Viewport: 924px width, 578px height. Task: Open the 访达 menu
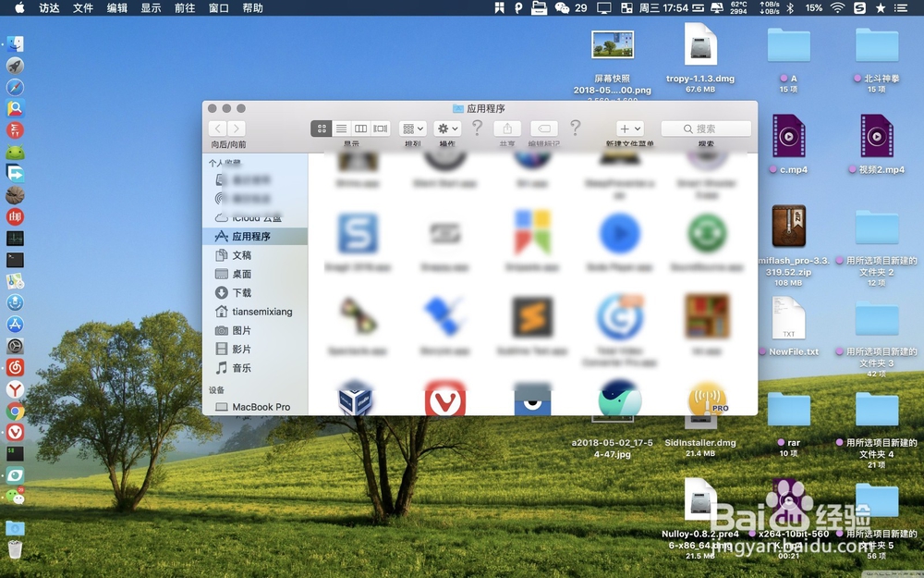(50, 7)
